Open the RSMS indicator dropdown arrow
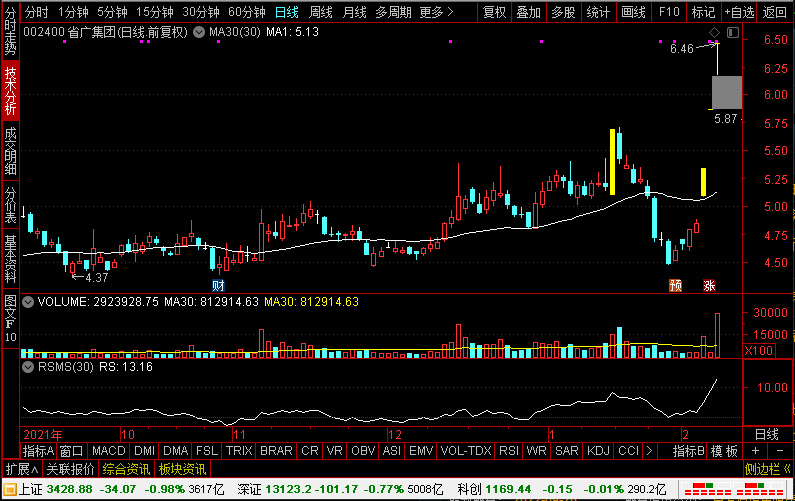Viewport: 795px width, 501px height. [28, 367]
